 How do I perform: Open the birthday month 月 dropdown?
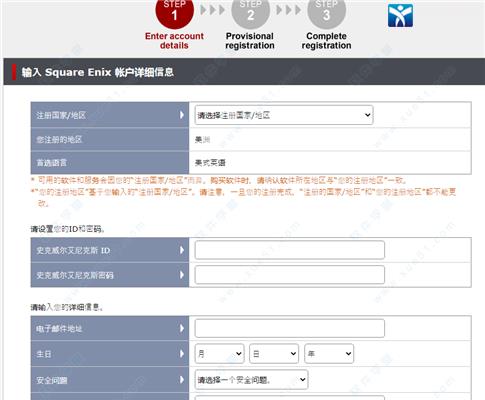click(219, 354)
